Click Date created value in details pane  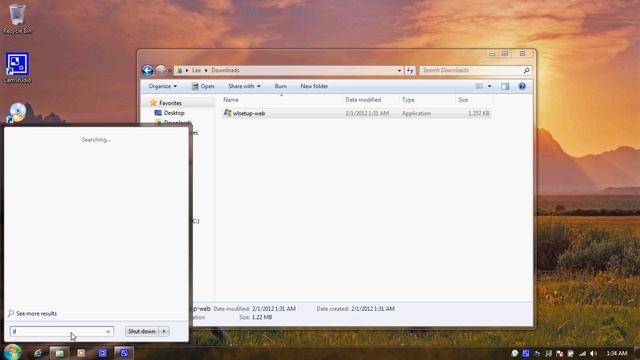[x=373, y=309]
